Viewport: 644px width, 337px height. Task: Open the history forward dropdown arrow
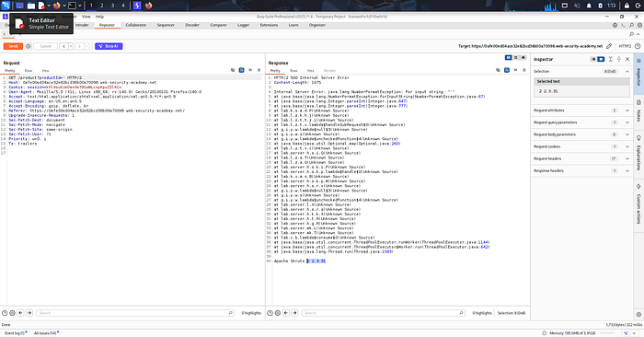point(86,46)
